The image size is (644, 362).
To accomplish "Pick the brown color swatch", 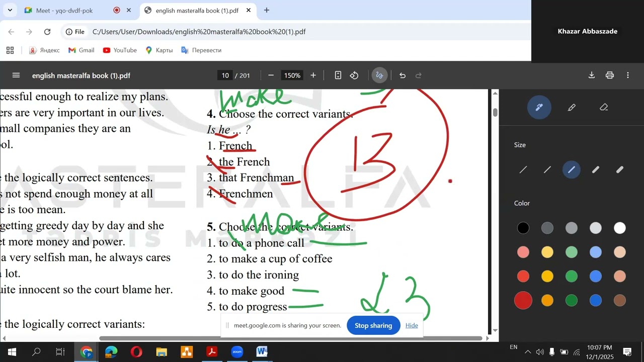I will click(x=620, y=301).
